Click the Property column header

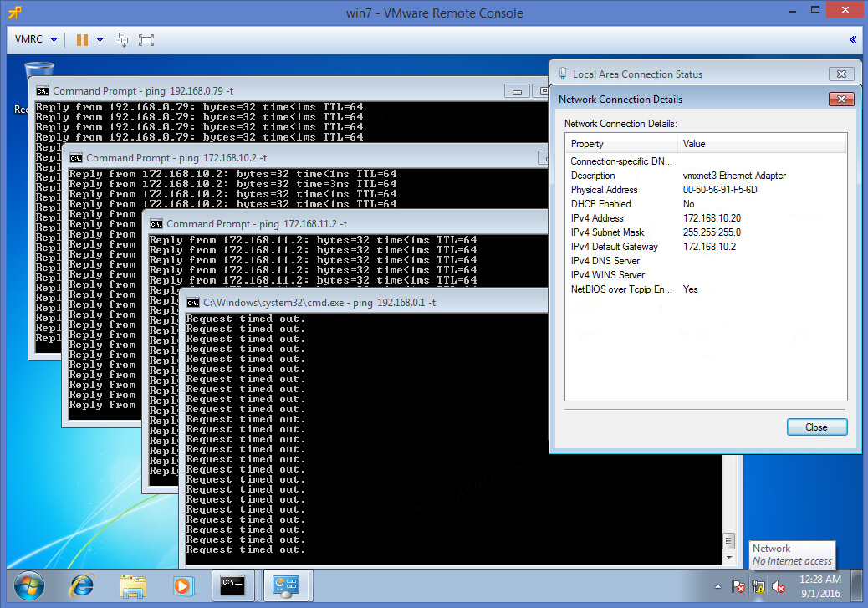coord(622,144)
